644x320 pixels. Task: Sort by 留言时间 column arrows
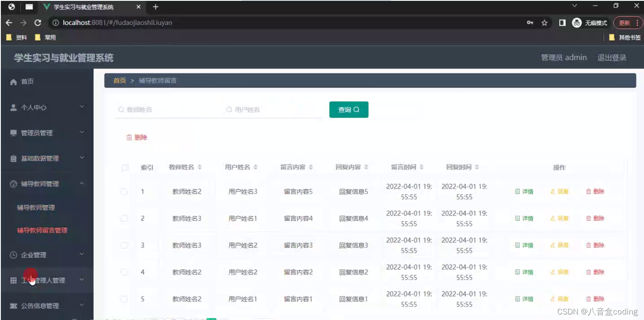pos(422,167)
